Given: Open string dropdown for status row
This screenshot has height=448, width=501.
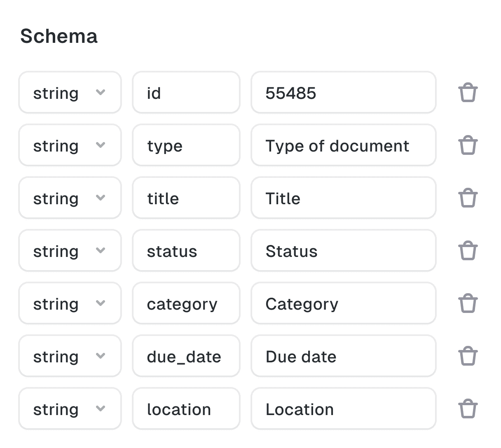Looking at the screenshot, I should click(x=70, y=251).
